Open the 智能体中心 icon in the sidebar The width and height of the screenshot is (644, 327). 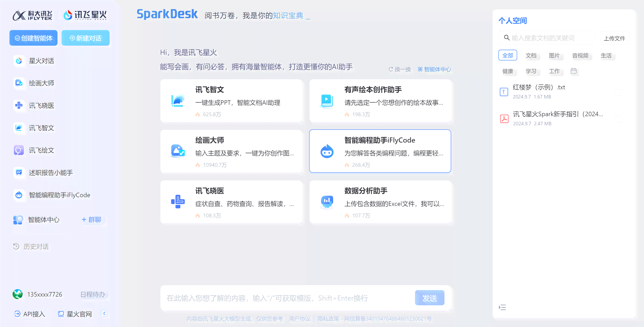pyautogui.click(x=18, y=220)
